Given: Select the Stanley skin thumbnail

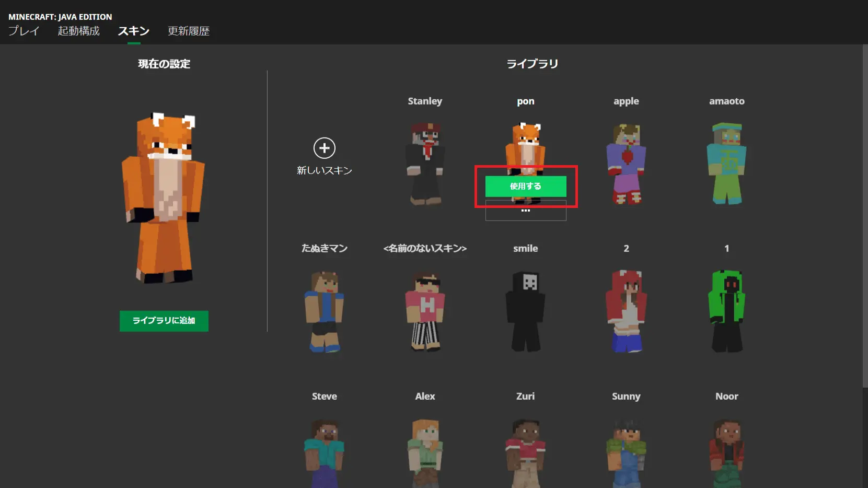Looking at the screenshot, I should click(425, 163).
